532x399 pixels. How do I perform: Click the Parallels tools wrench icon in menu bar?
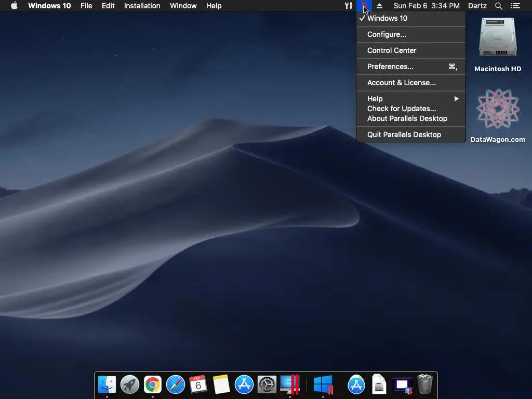[349, 6]
